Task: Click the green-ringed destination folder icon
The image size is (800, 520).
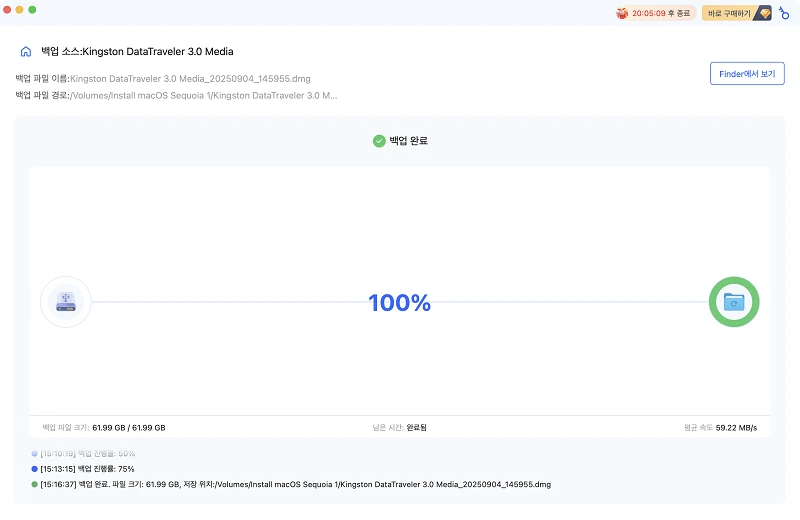Action: click(734, 302)
